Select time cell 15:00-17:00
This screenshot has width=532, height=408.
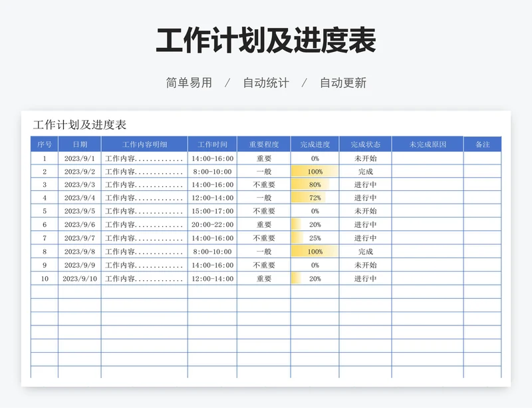pos(212,211)
